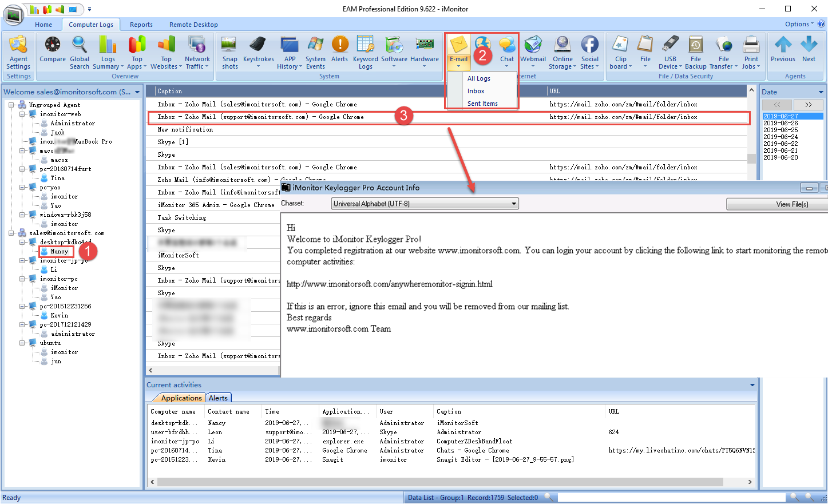Select the support@imonitorsoft.com Zoho Mail row
828x504 pixels.
[448, 117]
